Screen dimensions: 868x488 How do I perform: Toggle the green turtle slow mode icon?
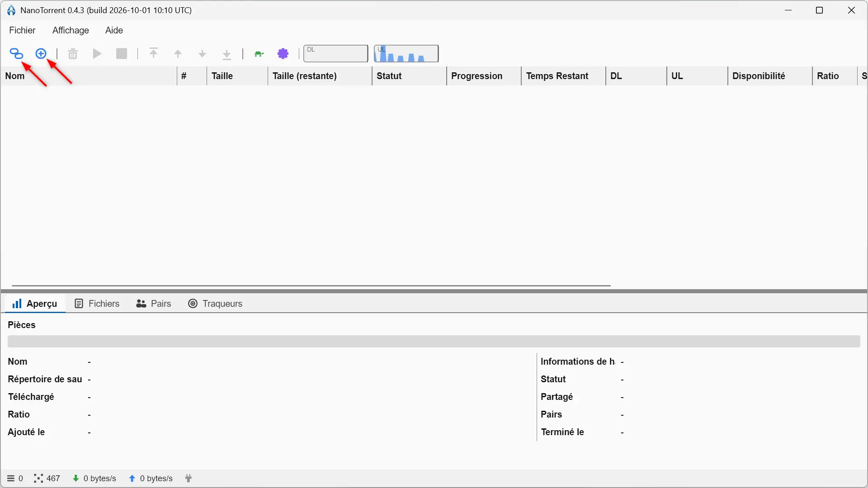259,54
